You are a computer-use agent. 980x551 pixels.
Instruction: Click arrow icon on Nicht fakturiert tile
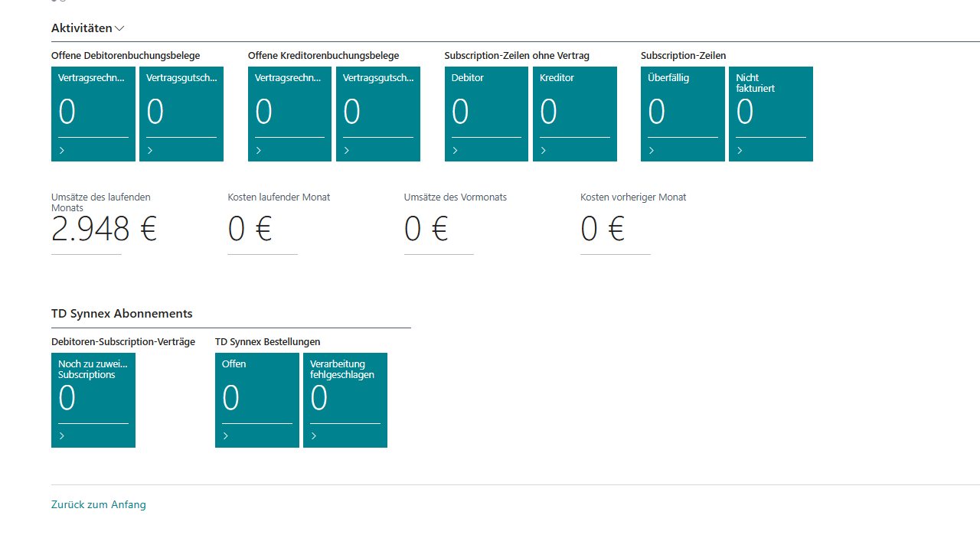[740, 151]
